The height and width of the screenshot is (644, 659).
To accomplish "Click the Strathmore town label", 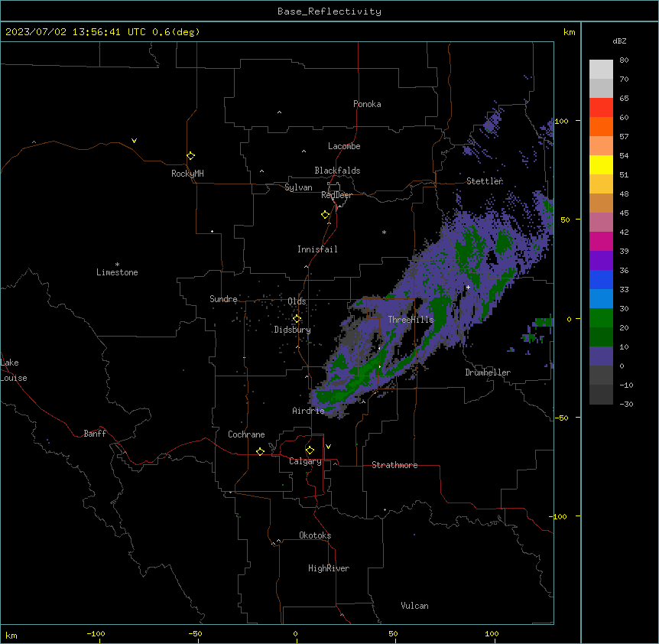I will point(394,465).
